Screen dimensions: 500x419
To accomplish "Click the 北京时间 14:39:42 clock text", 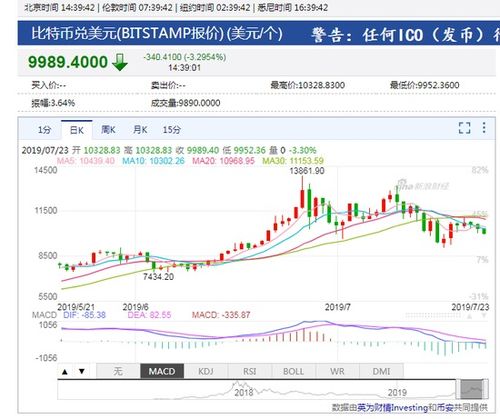I will point(60,8).
